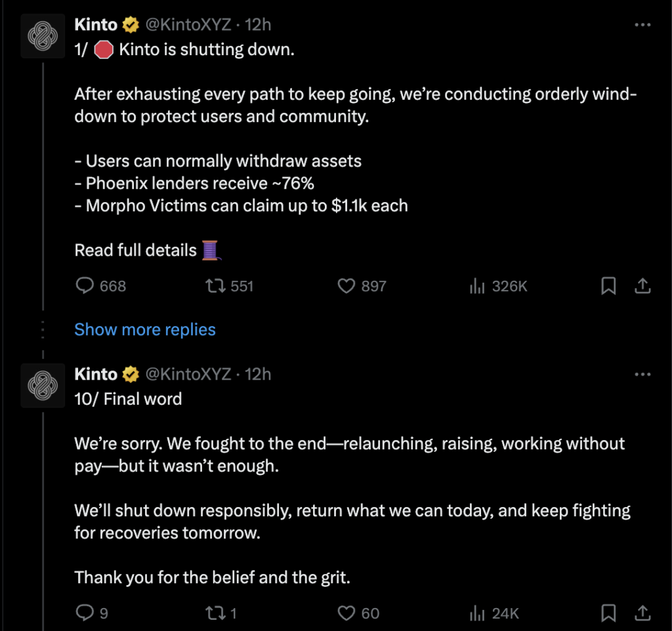Viewport: 672px width, 631px height.
Task: Open @KintoXYZ handle on first tweet
Action: 188,25
